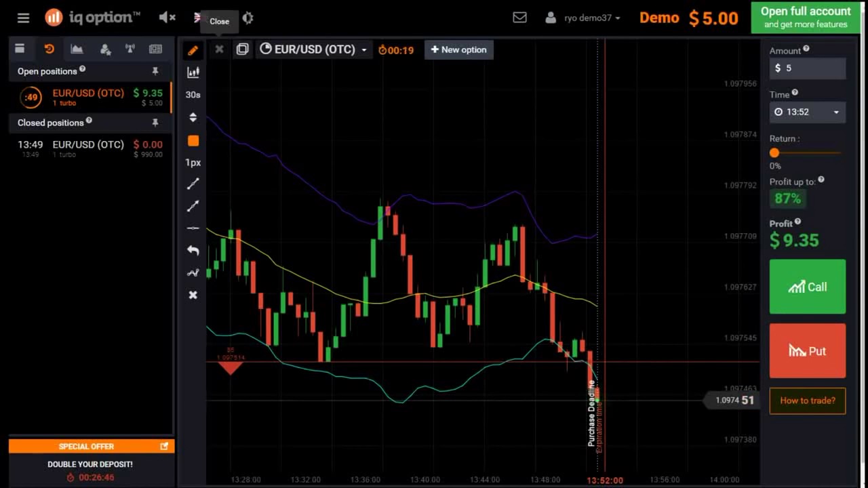Select the first panel tab with card icon

click(20, 49)
